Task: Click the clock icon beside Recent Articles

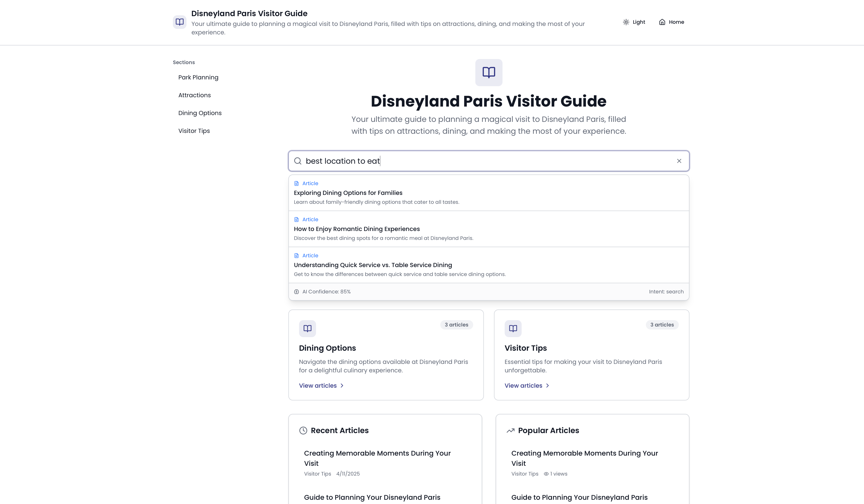Action: 303,430
